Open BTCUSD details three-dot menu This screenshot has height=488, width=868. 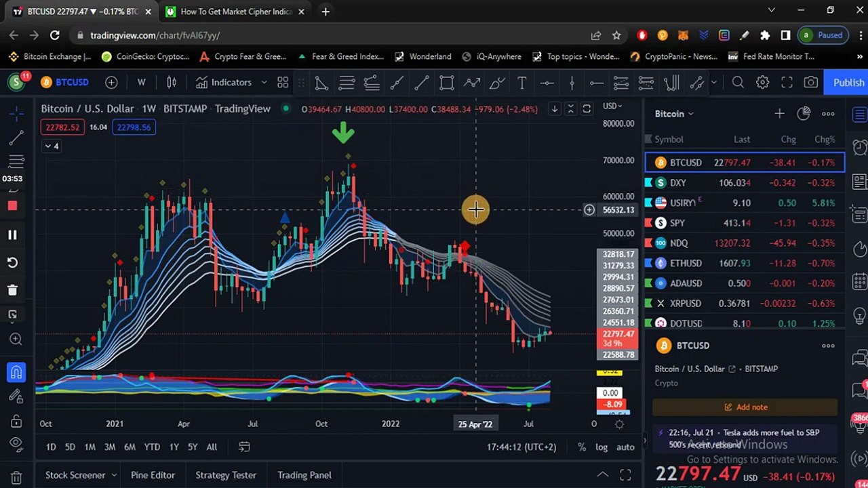pos(828,346)
